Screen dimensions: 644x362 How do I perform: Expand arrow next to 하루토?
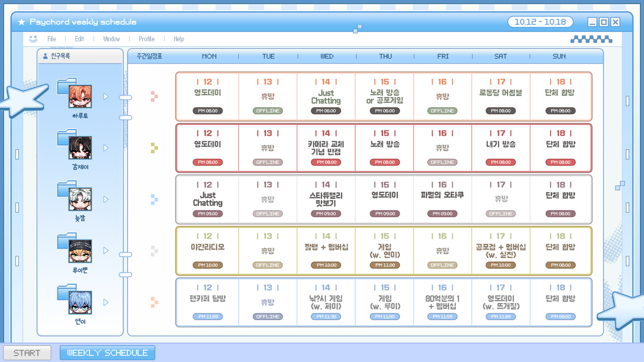106,97
